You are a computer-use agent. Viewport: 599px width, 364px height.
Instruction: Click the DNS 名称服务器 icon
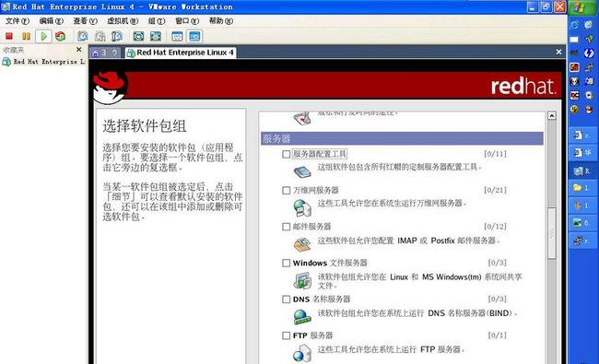(302, 317)
